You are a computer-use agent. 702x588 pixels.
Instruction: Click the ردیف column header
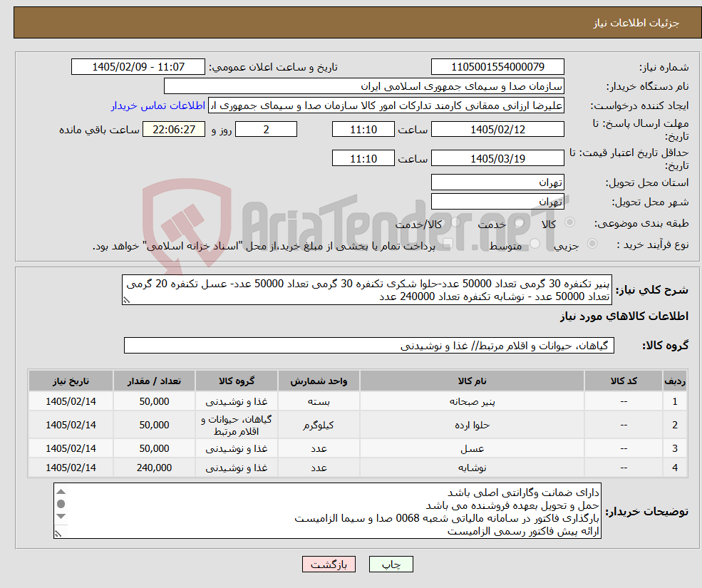(675, 381)
